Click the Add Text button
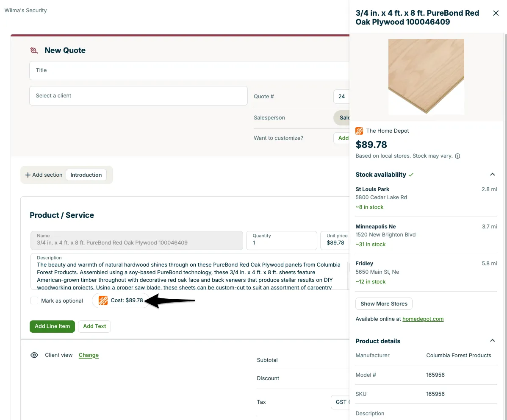This screenshot has width=507, height=420. pos(94,326)
